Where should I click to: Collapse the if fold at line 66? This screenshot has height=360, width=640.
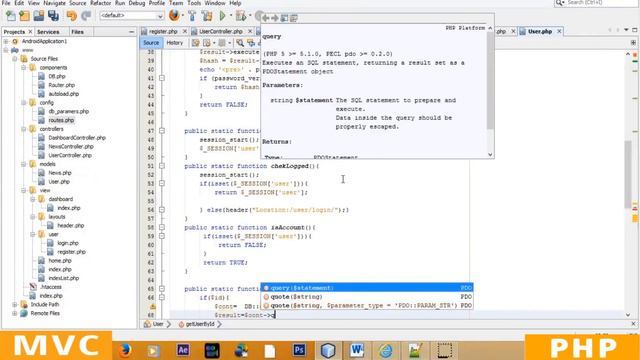[162, 298]
